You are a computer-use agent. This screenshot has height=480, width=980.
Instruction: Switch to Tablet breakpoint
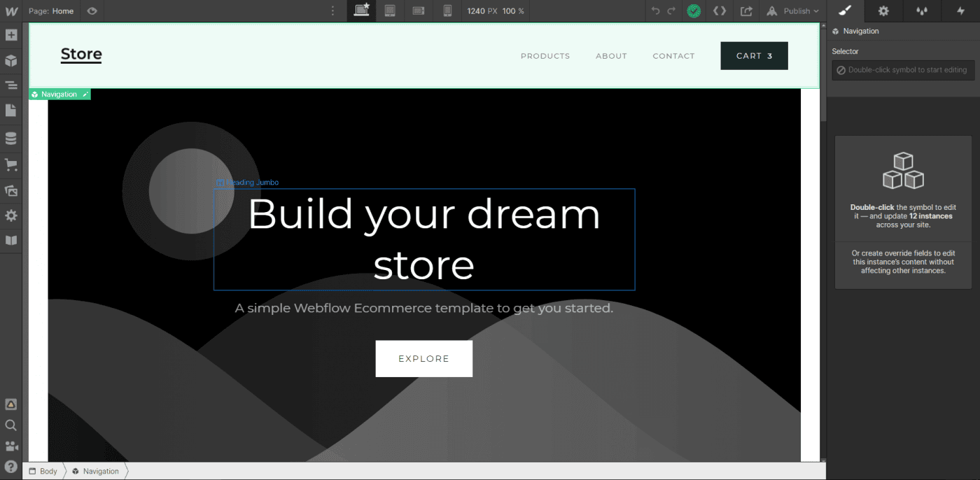tap(390, 11)
